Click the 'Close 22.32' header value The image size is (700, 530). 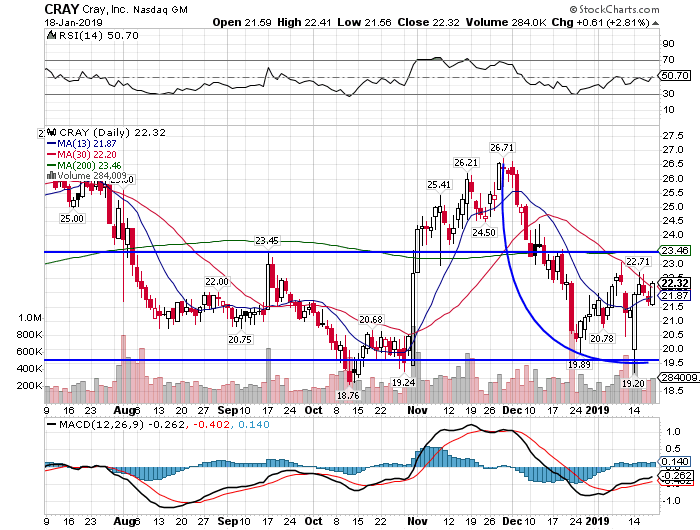(428, 22)
